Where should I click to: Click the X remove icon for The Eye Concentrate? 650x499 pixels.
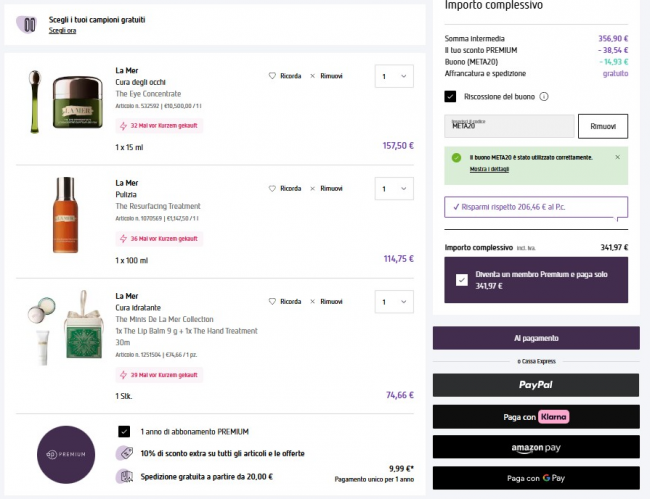[x=313, y=76]
